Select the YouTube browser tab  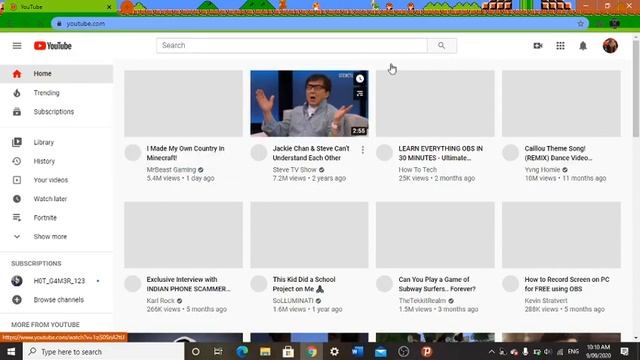click(59, 7)
